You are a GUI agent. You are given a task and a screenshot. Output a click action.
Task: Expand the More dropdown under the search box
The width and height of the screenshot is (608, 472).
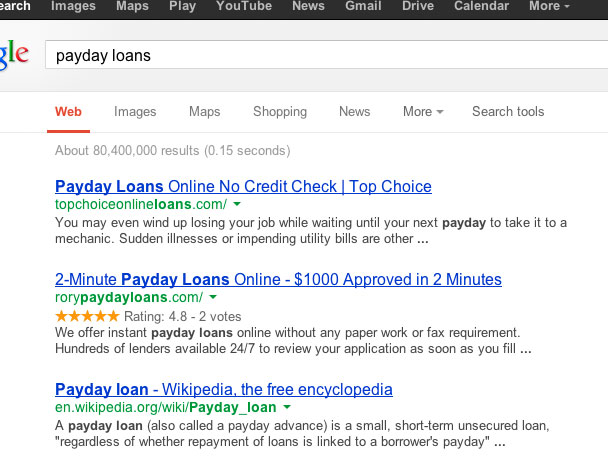click(x=423, y=112)
